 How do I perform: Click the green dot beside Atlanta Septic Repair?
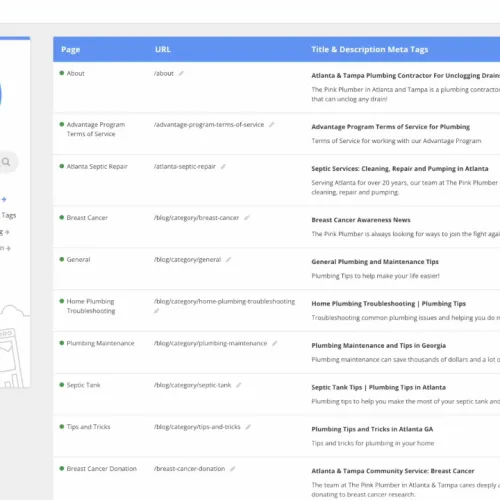62,166
